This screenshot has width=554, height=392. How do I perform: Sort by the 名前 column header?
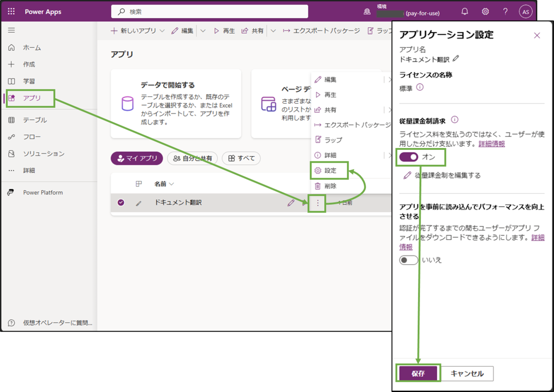(164, 184)
